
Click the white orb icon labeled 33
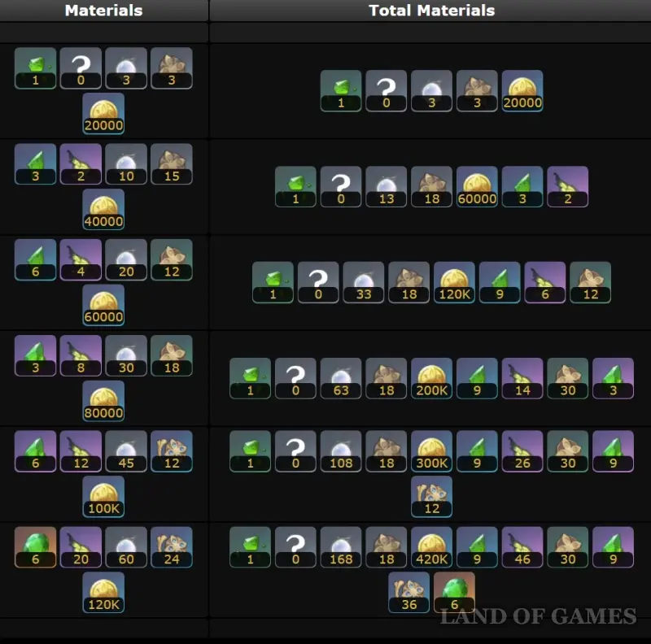364,282
